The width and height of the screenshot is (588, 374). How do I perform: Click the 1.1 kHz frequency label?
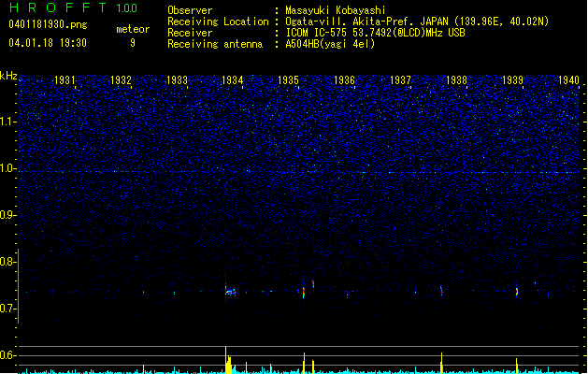(x=8, y=122)
